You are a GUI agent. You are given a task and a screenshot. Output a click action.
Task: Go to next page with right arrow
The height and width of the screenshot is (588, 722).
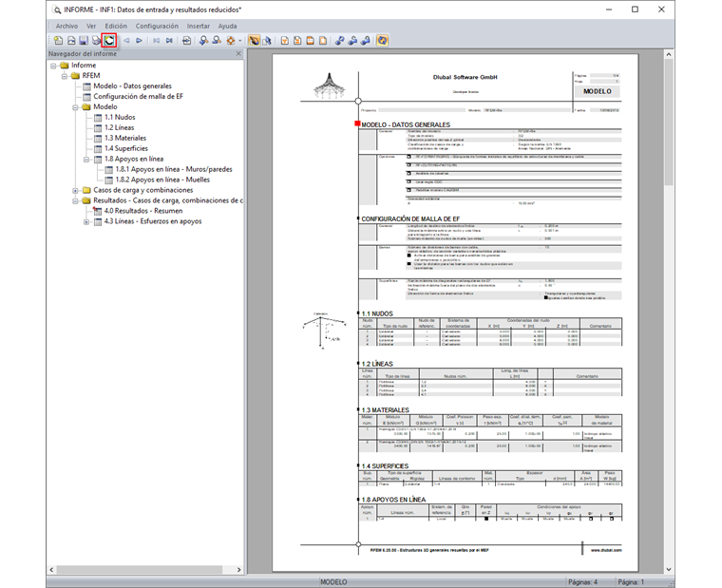coord(139,41)
